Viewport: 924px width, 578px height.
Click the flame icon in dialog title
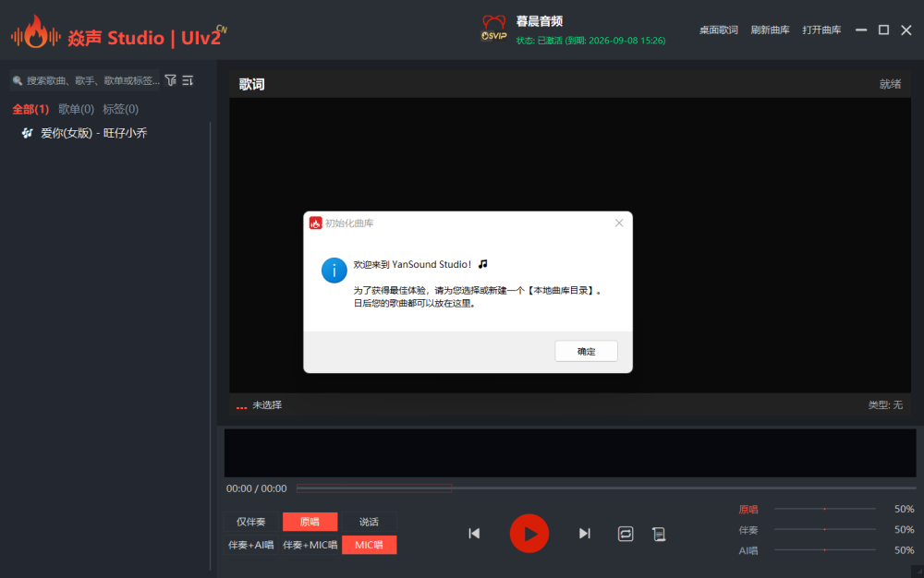point(316,223)
